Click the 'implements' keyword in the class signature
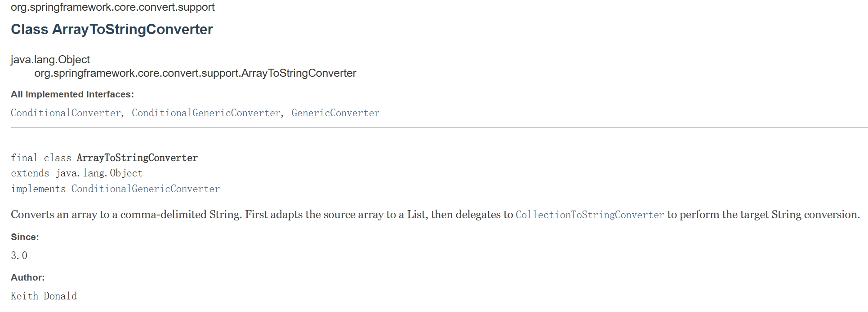This screenshot has width=868, height=312. click(38, 189)
